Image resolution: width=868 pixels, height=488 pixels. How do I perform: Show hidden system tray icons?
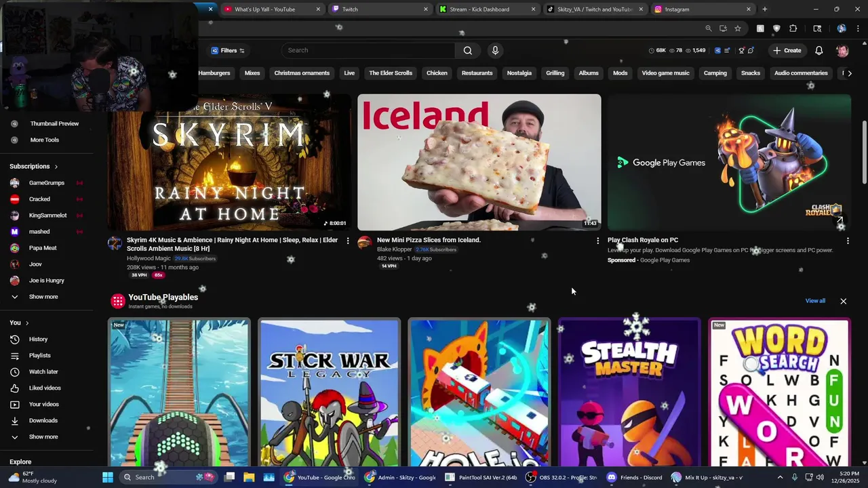coord(780,477)
